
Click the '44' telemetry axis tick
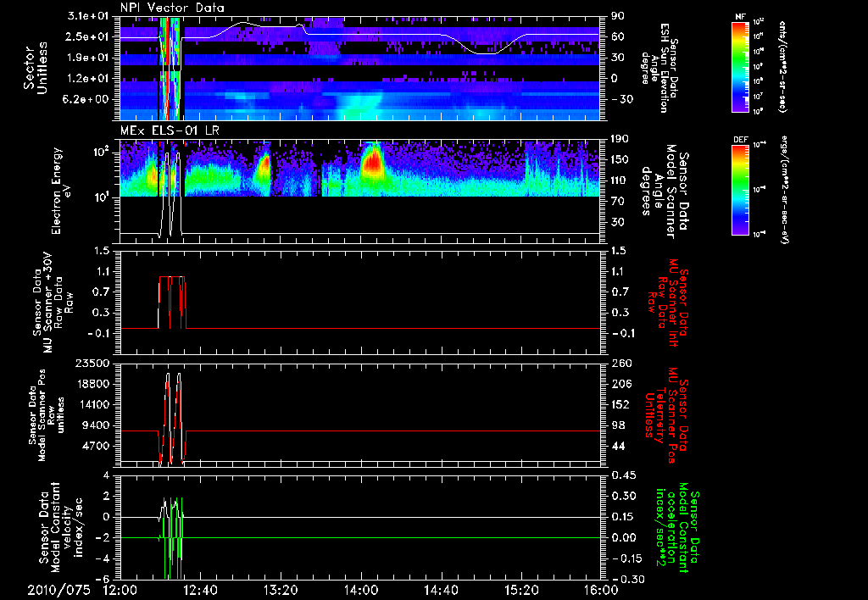click(x=618, y=446)
